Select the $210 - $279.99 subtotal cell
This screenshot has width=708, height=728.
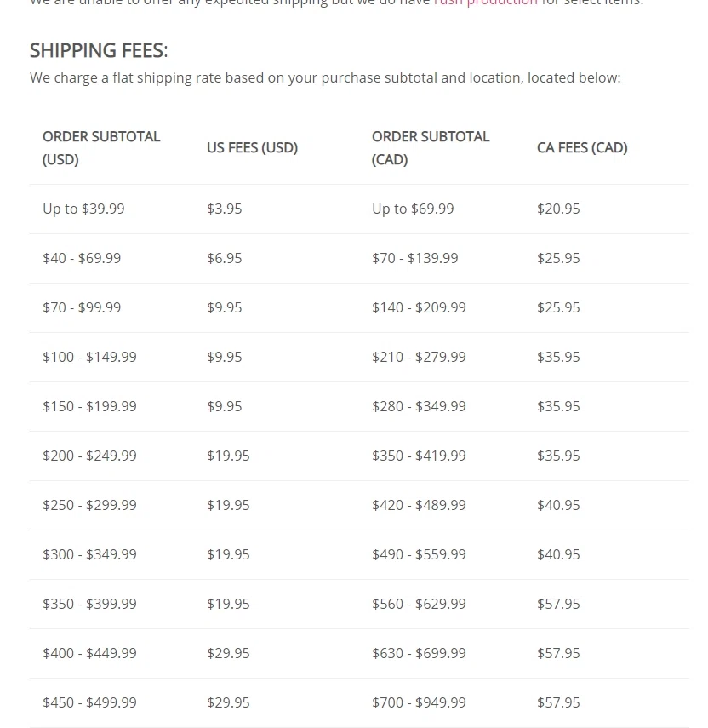click(419, 357)
